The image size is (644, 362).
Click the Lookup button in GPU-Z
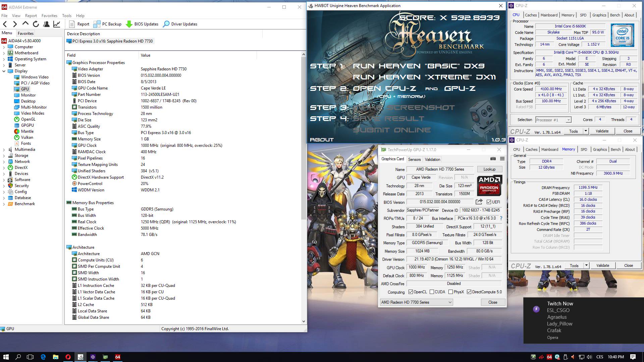coord(489,169)
